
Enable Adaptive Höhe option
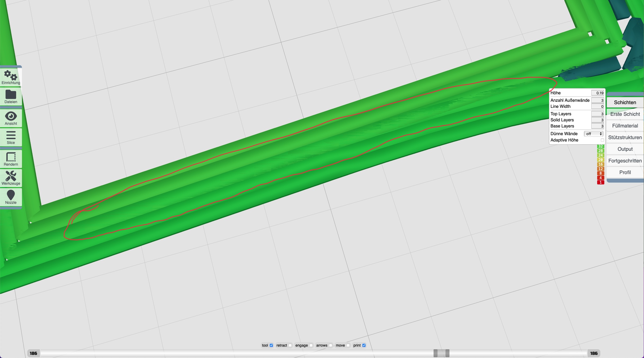602,140
